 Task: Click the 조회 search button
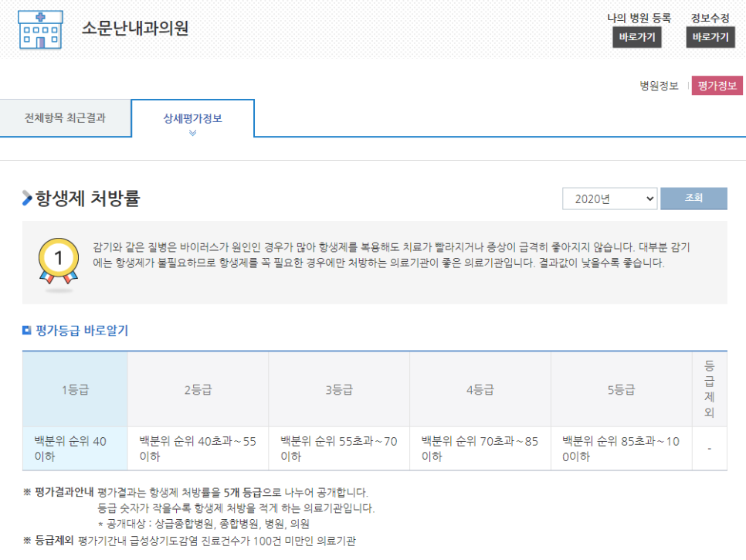[693, 198]
